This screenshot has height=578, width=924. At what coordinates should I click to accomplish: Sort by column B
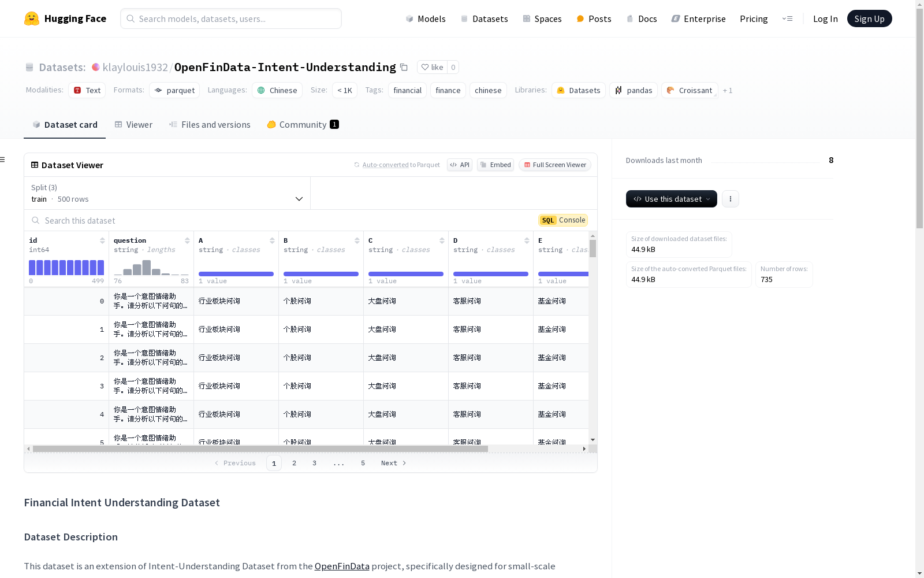357,240
